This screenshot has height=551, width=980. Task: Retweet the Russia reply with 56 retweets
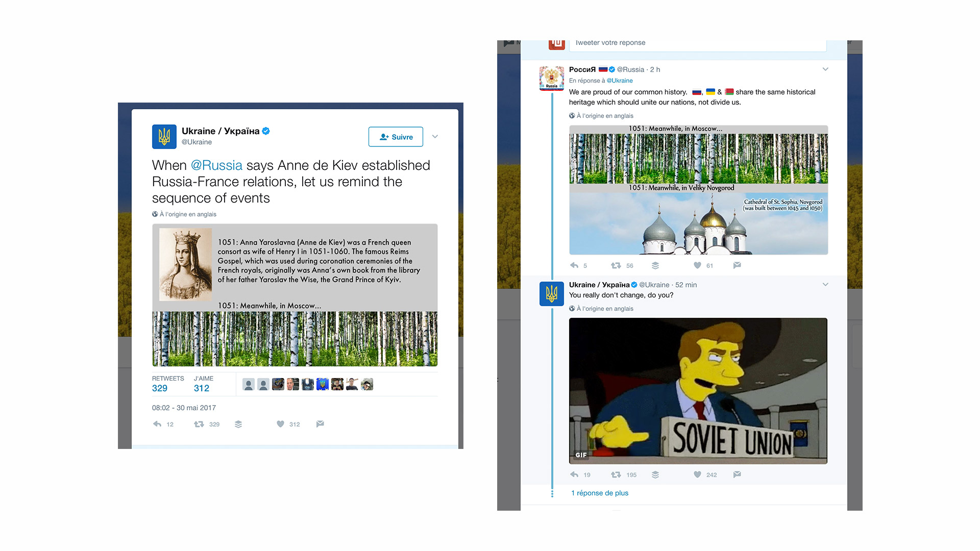pyautogui.click(x=616, y=265)
